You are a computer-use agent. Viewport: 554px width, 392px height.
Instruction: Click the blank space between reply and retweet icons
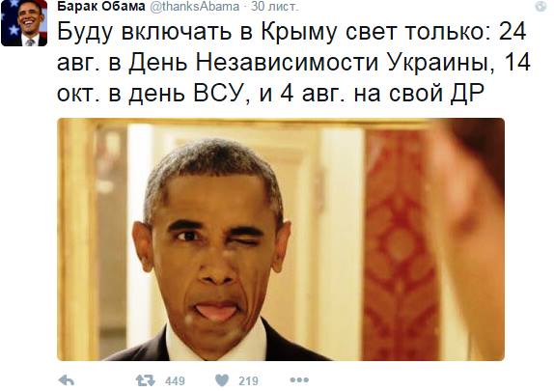click(105, 380)
